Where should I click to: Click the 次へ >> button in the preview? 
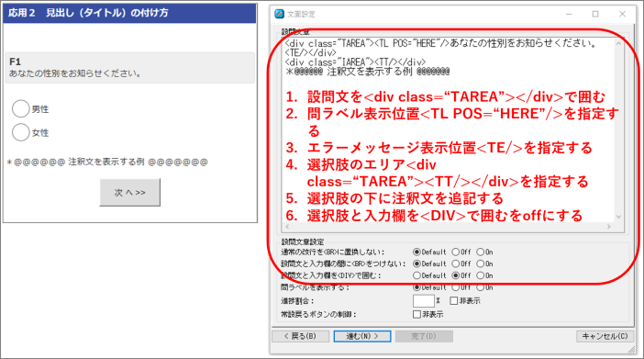[x=129, y=193]
